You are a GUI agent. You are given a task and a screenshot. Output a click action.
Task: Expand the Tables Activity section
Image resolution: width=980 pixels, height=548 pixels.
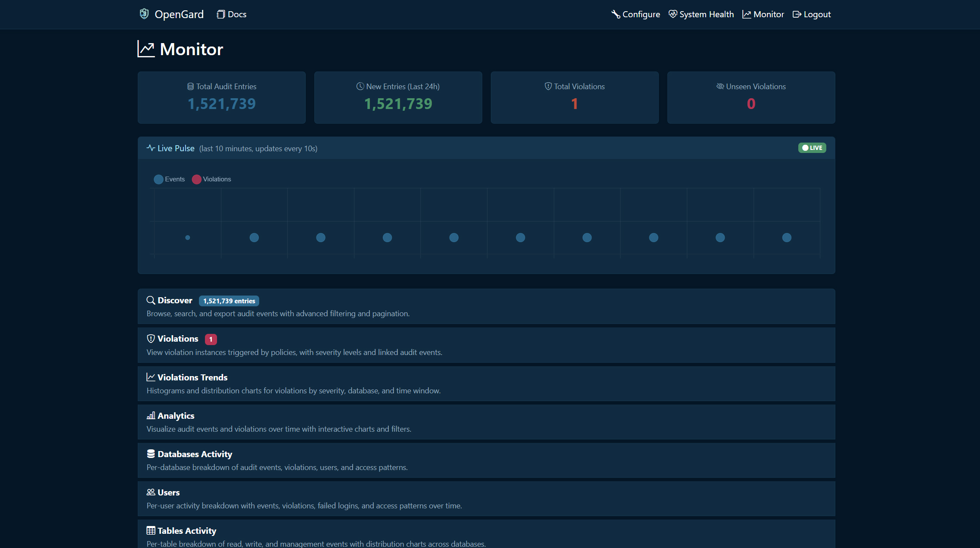[x=186, y=530]
